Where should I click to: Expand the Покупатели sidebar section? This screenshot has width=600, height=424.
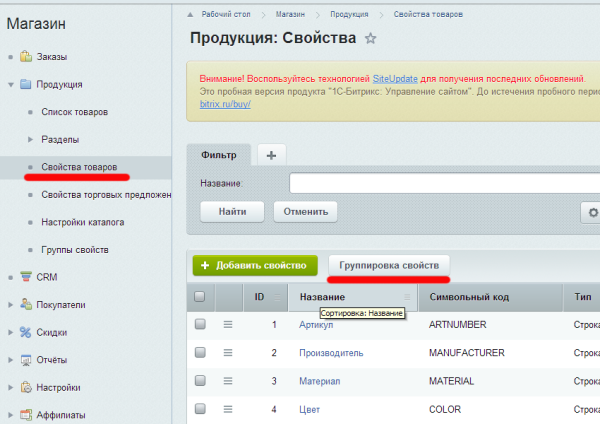click(x=11, y=305)
